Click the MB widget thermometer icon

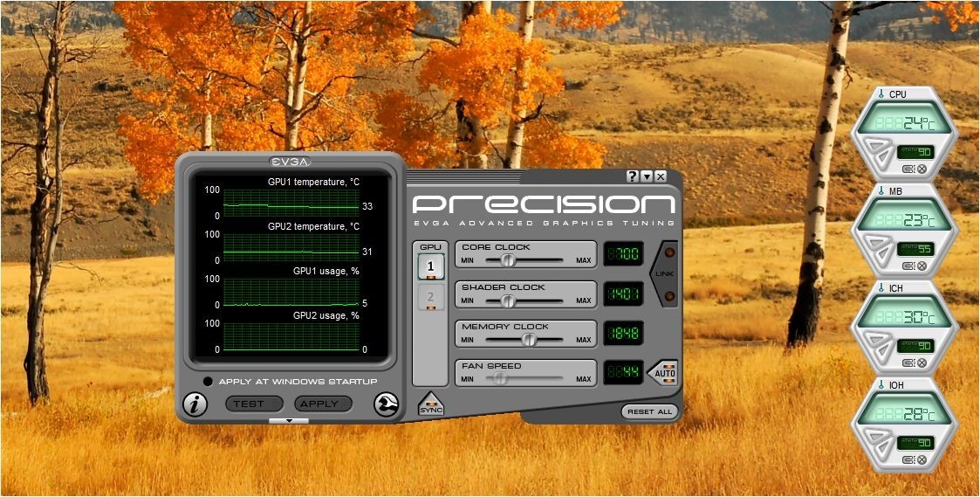pyautogui.click(x=881, y=191)
